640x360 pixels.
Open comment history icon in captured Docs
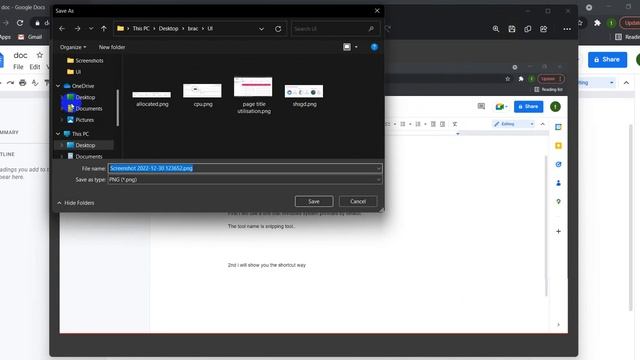point(481,107)
